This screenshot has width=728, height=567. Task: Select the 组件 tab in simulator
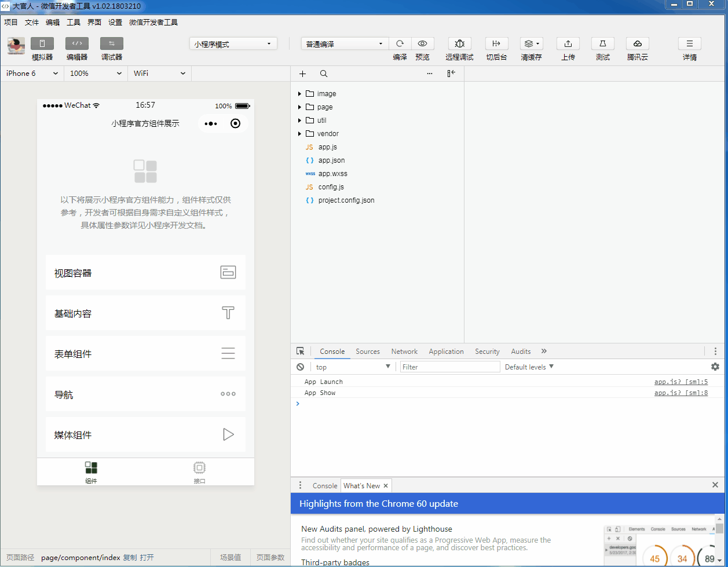point(91,472)
